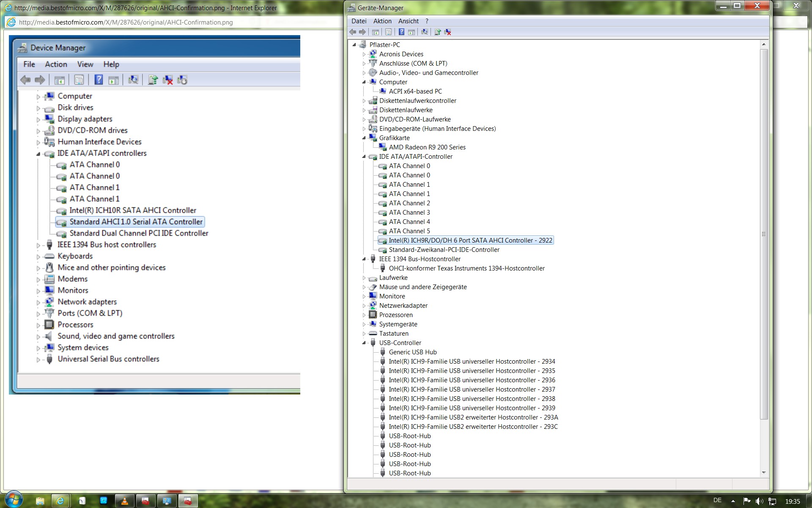812x508 pixels.
Task: Collapse the IDE ATA/ATAPI-Controller node
Action: 364,157
